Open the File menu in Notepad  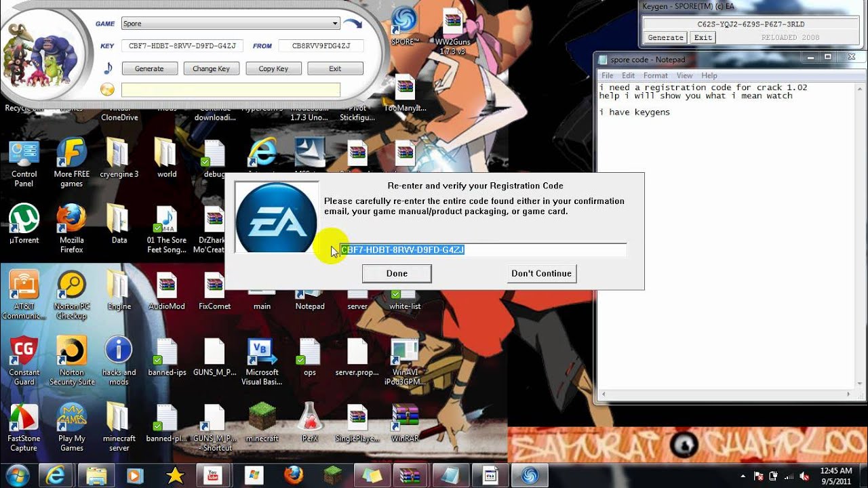coord(608,75)
